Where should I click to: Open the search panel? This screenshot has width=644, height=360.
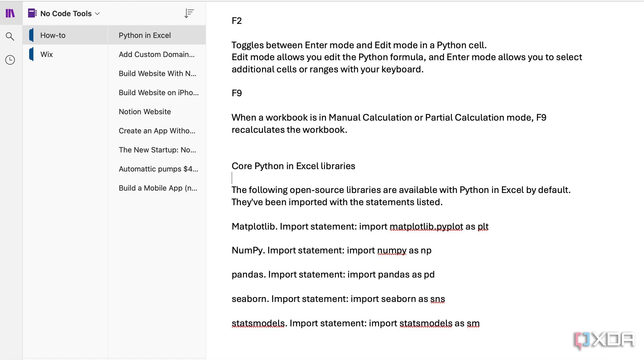tap(10, 36)
